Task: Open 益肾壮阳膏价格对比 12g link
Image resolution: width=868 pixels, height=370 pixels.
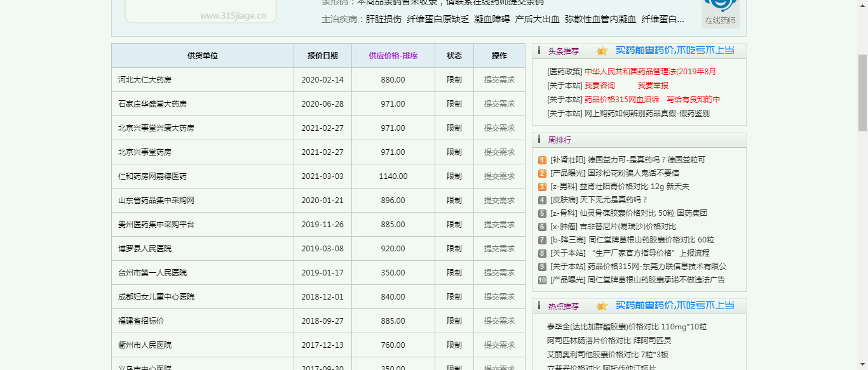Action: [634, 187]
